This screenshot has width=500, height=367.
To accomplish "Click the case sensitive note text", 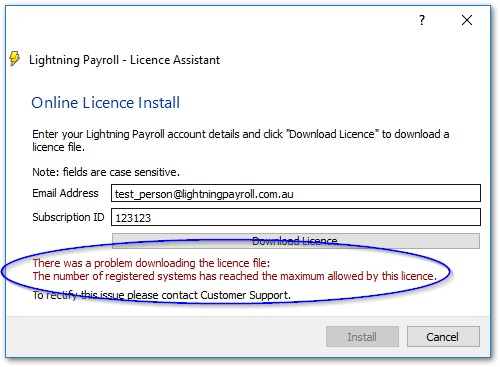I will point(106,172).
